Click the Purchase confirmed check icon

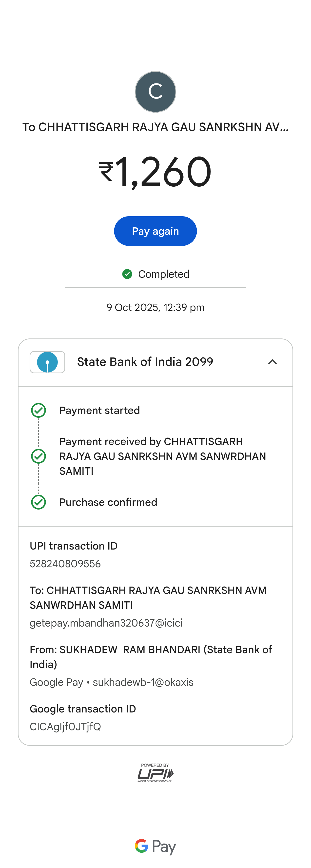click(x=39, y=502)
